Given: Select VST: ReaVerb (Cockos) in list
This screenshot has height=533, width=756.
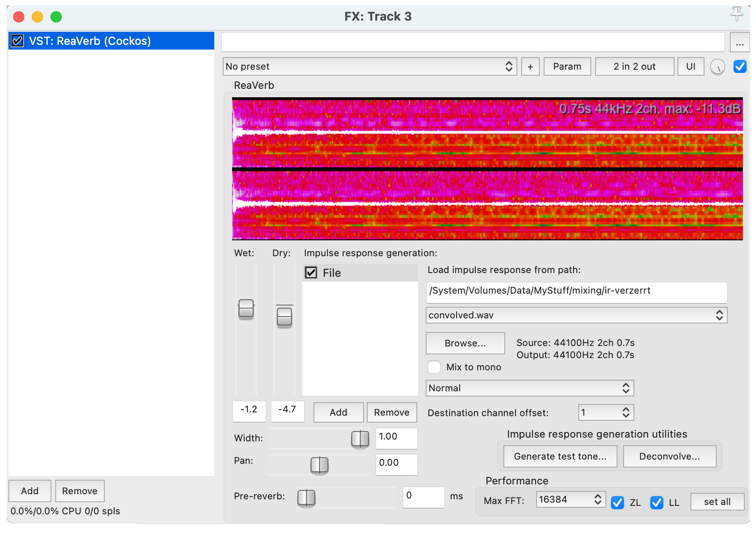Looking at the screenshot, I should 111,41.
